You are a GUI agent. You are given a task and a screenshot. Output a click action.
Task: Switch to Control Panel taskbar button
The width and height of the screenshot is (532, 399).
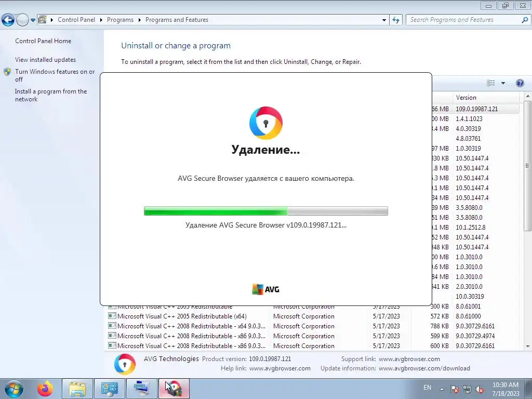tap(109, 389)
